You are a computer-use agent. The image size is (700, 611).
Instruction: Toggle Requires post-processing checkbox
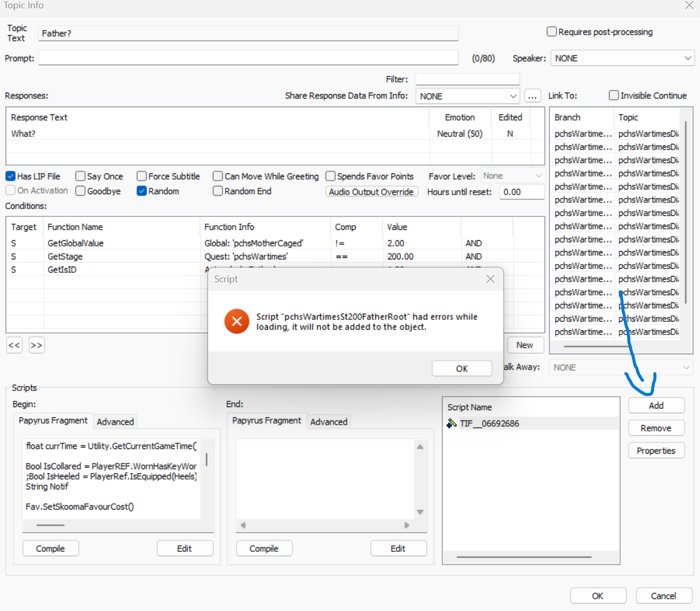[x=551, y=32]
